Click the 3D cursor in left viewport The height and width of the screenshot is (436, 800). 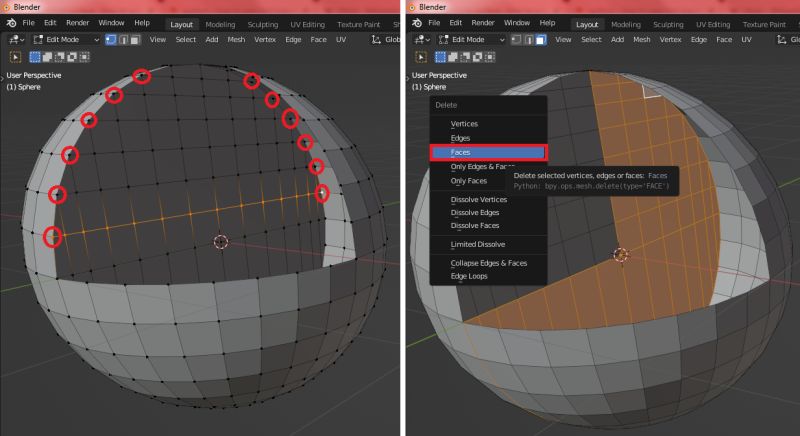point(220,241)
